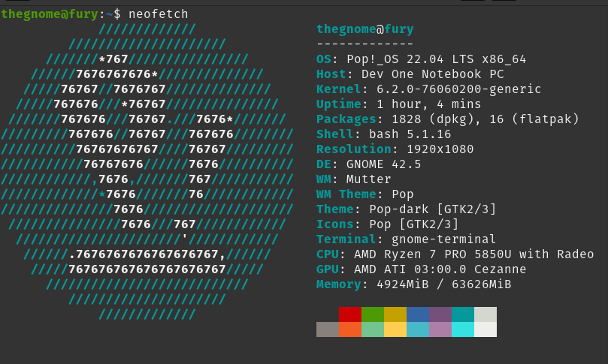Click the 'GNOME 42.5' DE value
Screen dimensions: 608x364
coord(383,164)
